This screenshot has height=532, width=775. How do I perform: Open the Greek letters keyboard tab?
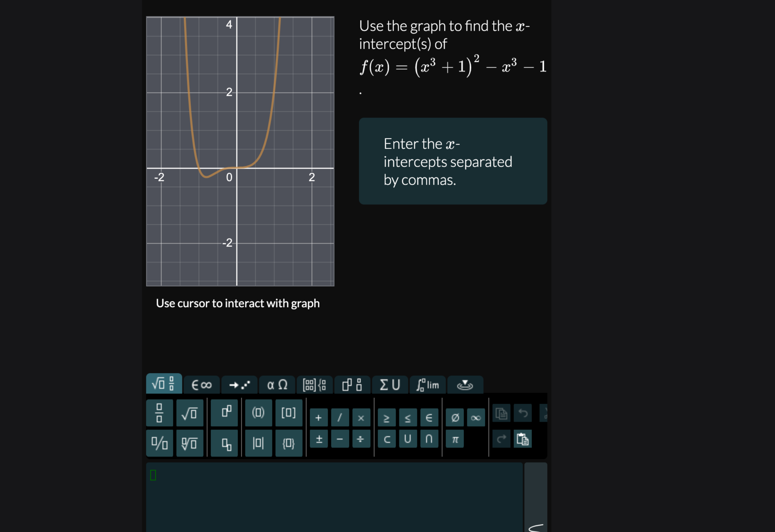pos(277,385)
